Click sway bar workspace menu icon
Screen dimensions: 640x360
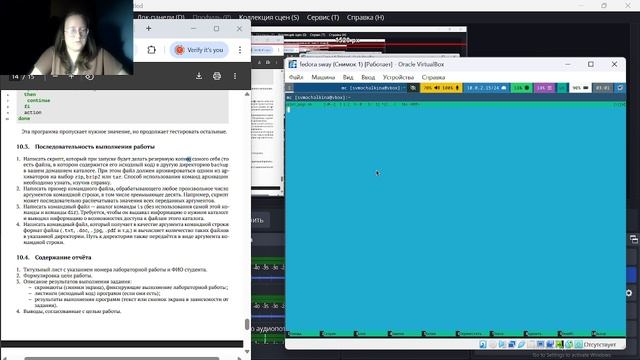[290, 88]
